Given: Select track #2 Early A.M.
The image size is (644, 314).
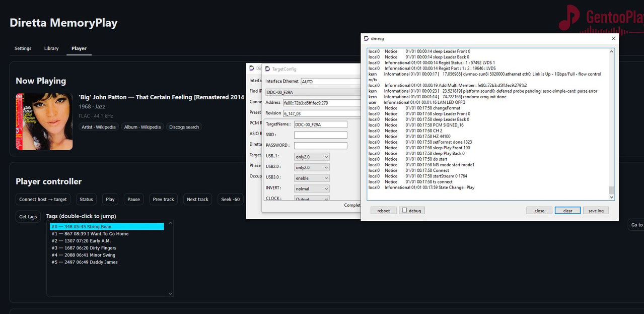Looking at the screenshot, I should point(107,241).
